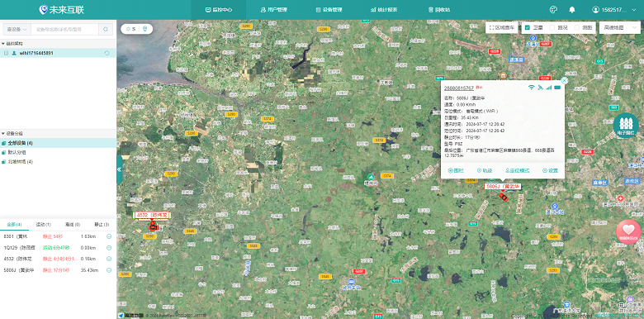The width and height of the screenshot is (644, 319).
Task: Click the pink heart floating button
Action: [628, 232]
